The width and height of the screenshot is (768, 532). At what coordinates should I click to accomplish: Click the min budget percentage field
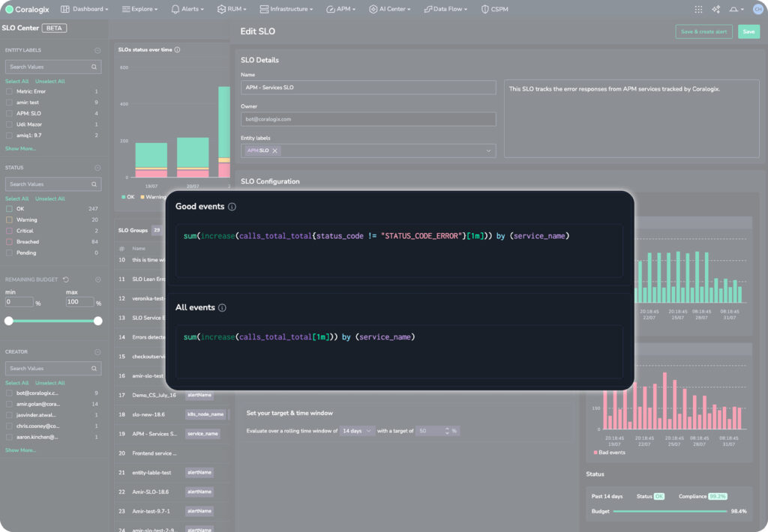point(19,302)
